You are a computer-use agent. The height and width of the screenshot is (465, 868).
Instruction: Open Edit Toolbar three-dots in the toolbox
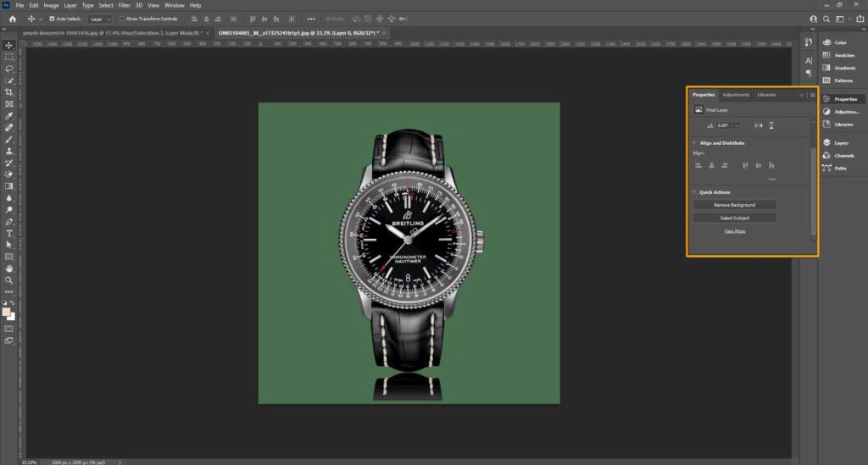pyautogui.click(x=8, y=292)
